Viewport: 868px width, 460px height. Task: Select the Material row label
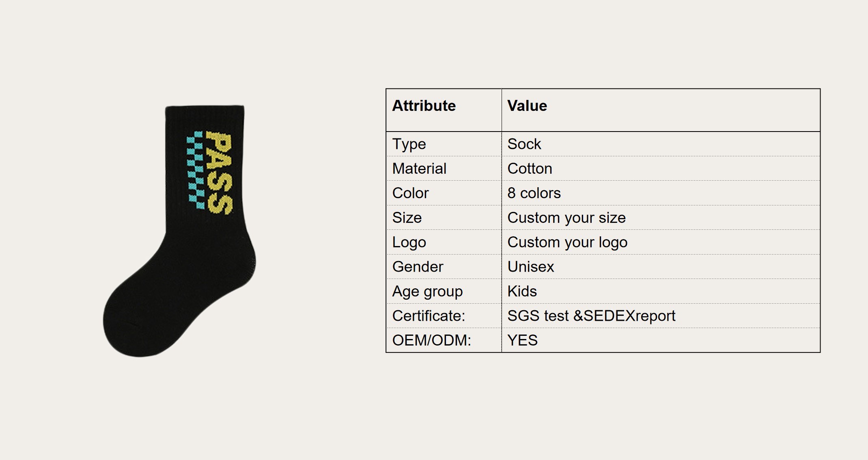tap(419, 168)
